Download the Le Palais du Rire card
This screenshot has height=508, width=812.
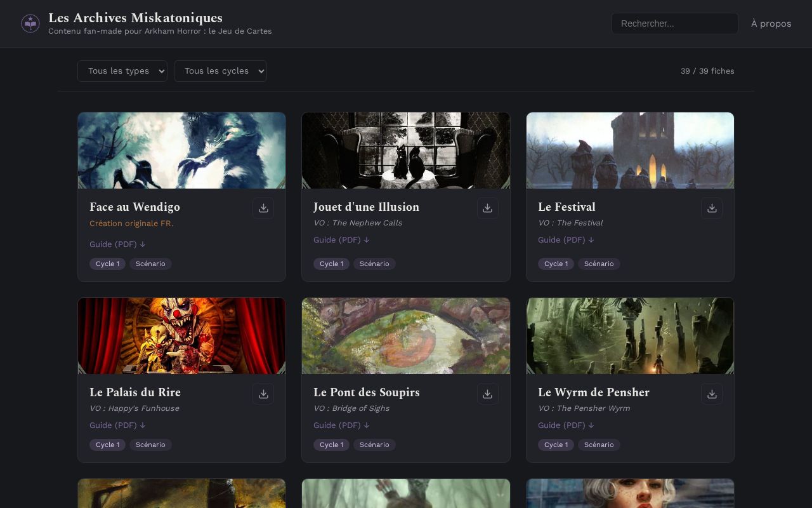click(x=263, y=394)
